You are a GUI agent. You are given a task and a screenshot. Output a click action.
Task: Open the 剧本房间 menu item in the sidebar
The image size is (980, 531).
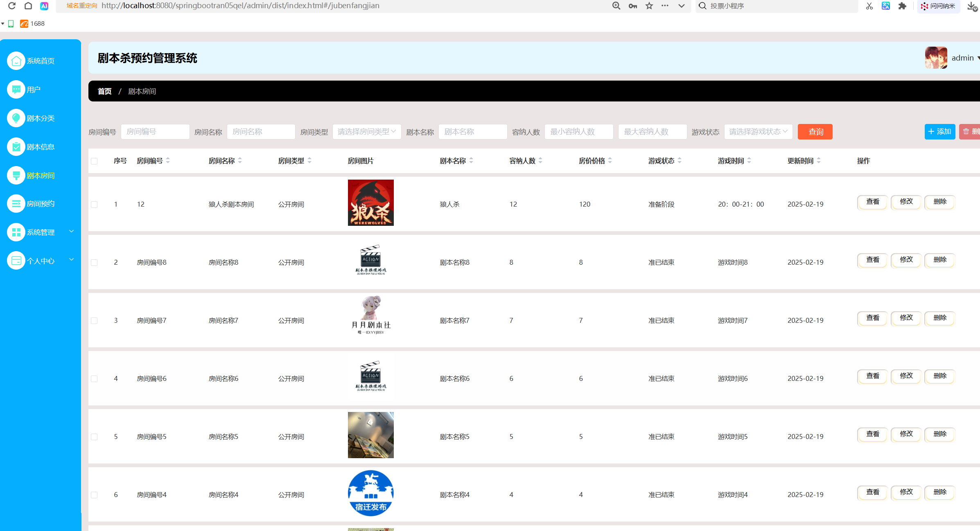point(41,175)
